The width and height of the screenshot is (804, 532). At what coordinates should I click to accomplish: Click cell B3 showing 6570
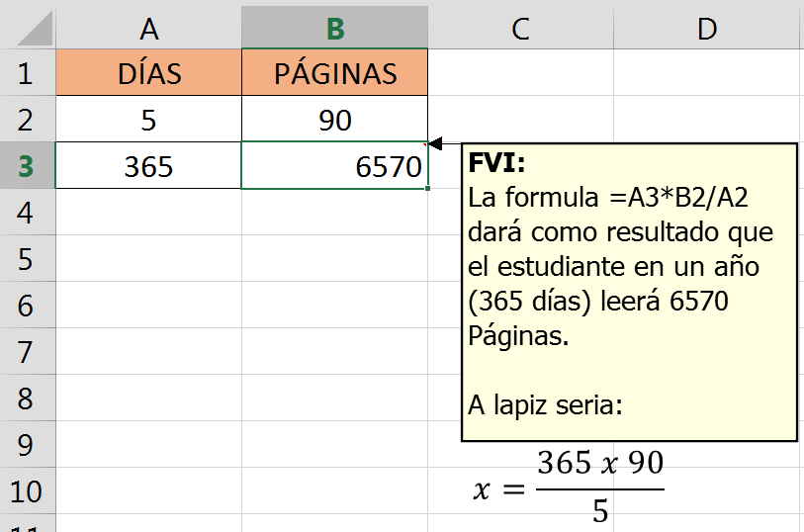[335, 166]
